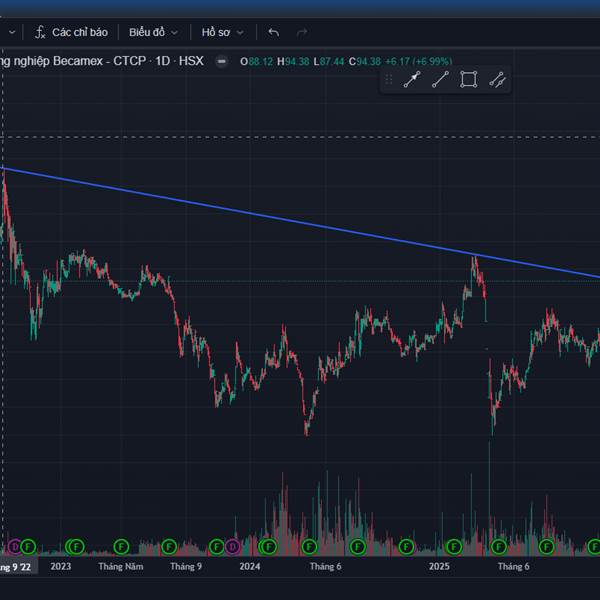This screenshot has width=600, height=600.
Task: Click the chevron at the toolbar's far left
Action: pyautogui.click(x=11, y=32)
